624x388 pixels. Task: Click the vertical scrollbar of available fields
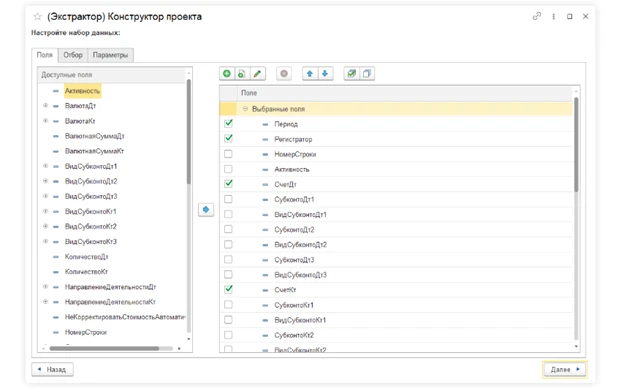(189, 131)
